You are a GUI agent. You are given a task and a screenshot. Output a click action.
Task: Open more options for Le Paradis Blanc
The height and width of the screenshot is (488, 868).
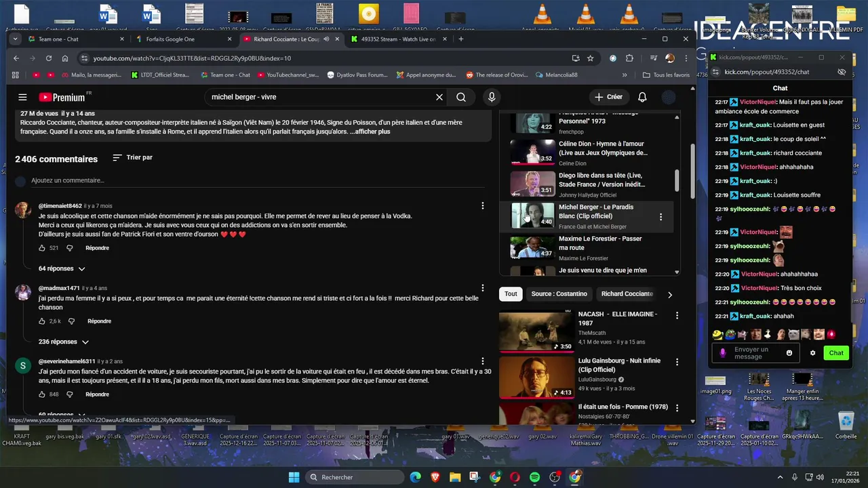pyautogui.click(x=660, y=217)
